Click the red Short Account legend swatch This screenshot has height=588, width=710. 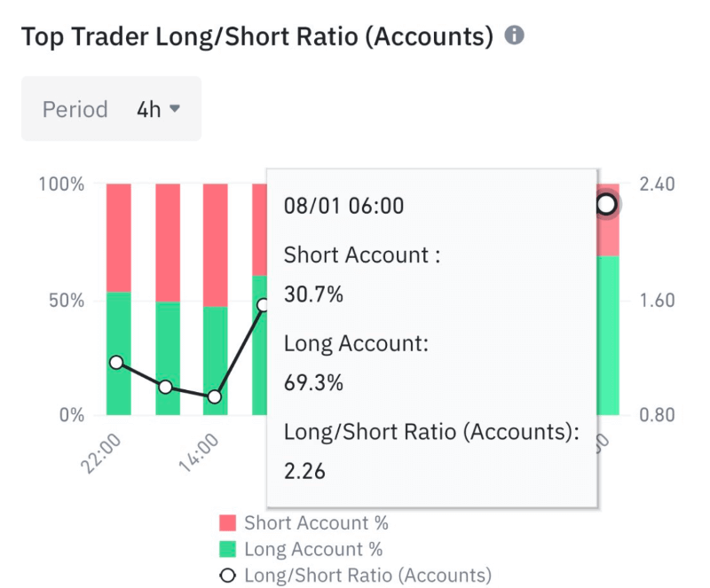[x=228, y=523]
